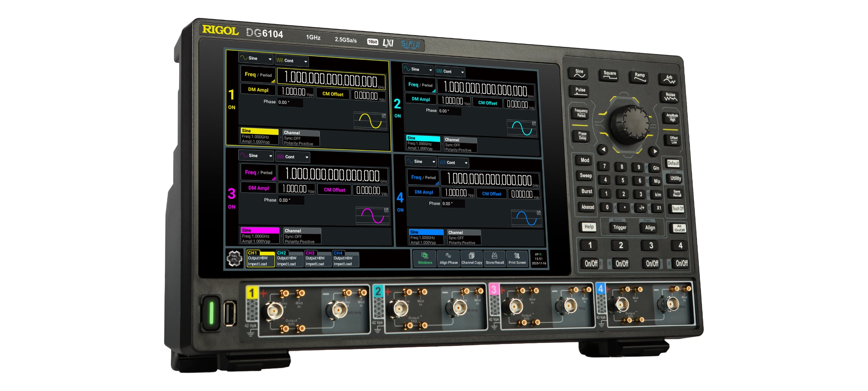The image size is (868, 391).
Task: Select the CH3 output tab
Action: 318,258
